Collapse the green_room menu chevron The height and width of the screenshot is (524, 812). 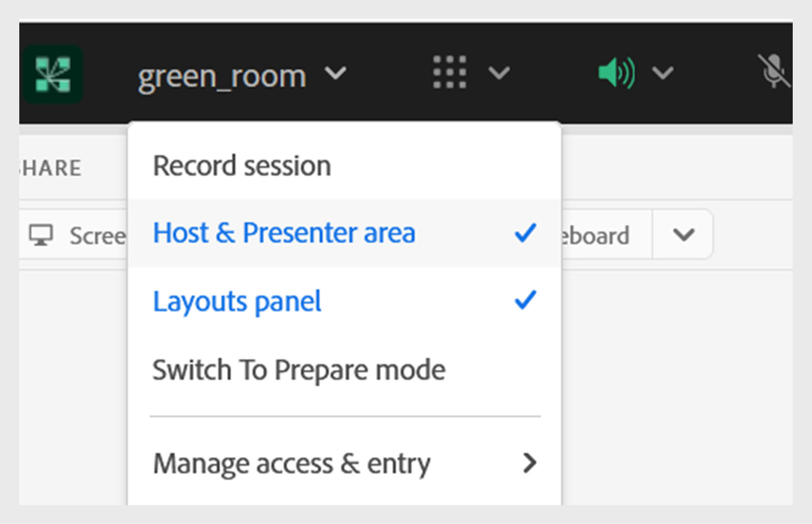pos(335,74)
